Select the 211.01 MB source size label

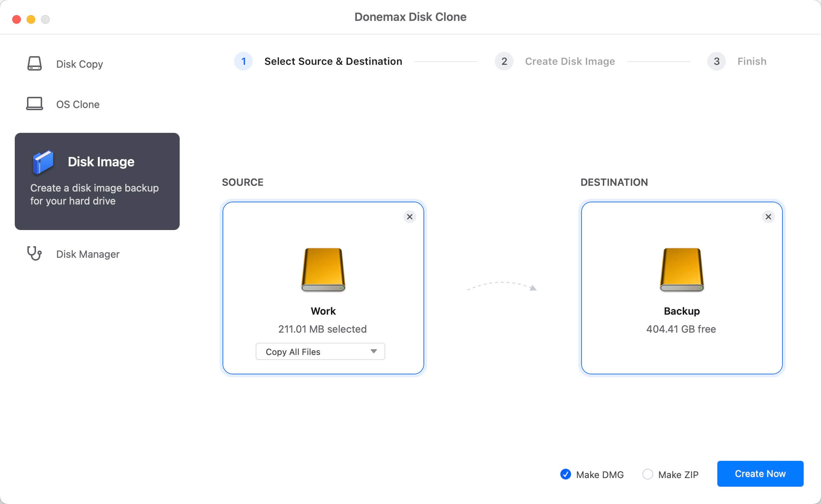[323, 329]
